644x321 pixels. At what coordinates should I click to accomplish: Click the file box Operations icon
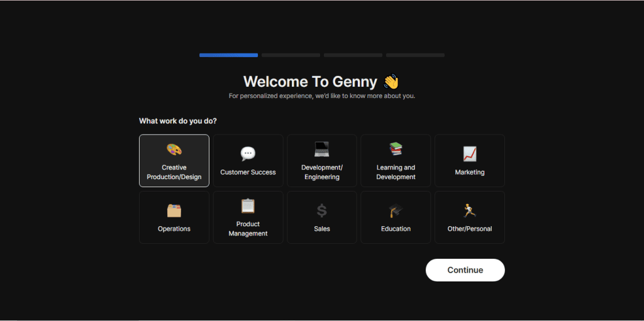click(174, 210)
